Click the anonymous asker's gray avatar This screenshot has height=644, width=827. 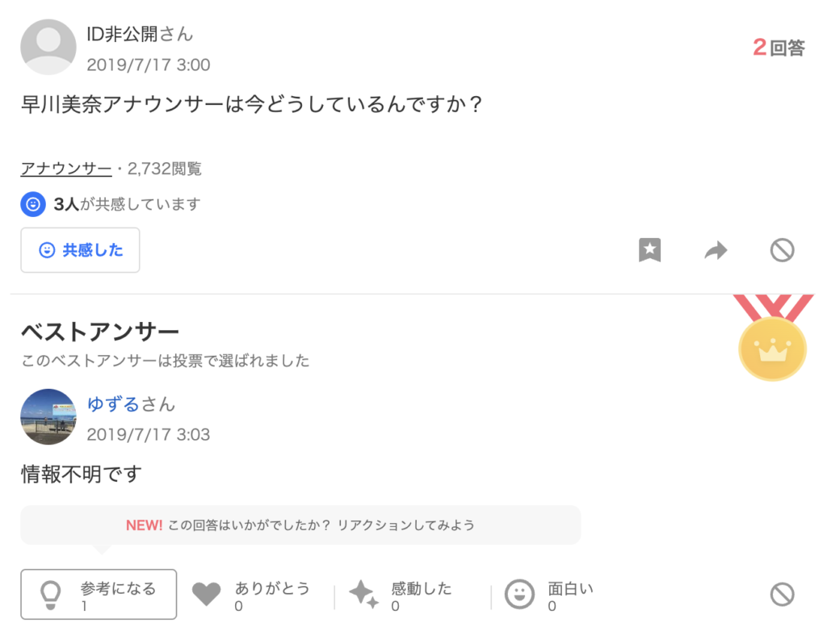48,47
